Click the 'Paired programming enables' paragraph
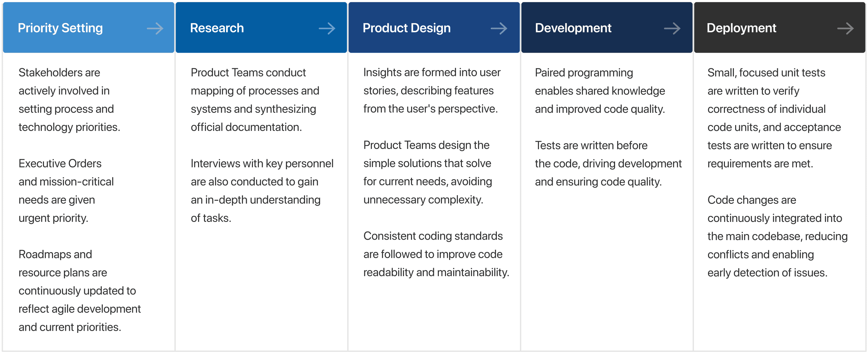 click(x=600, y=91)
